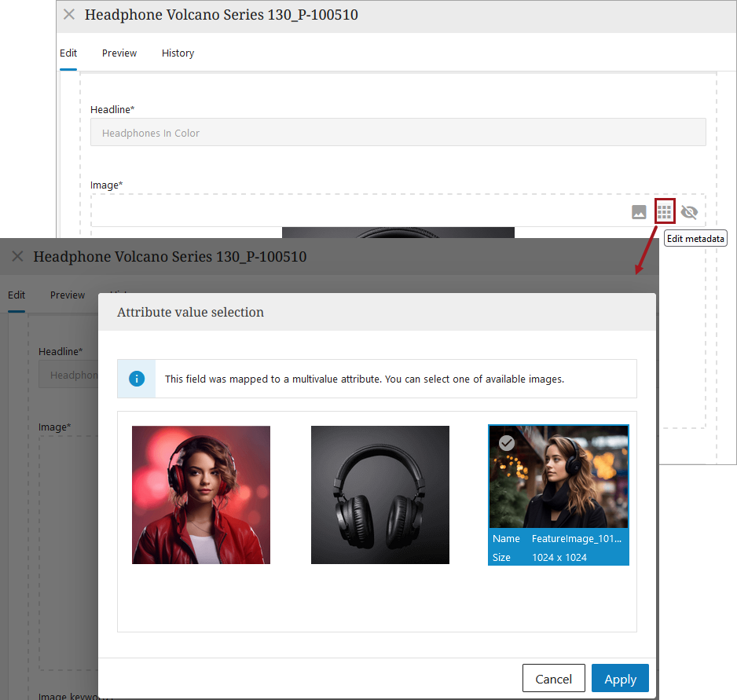Click the checkmark badge on the selected image

click(507, 443)
